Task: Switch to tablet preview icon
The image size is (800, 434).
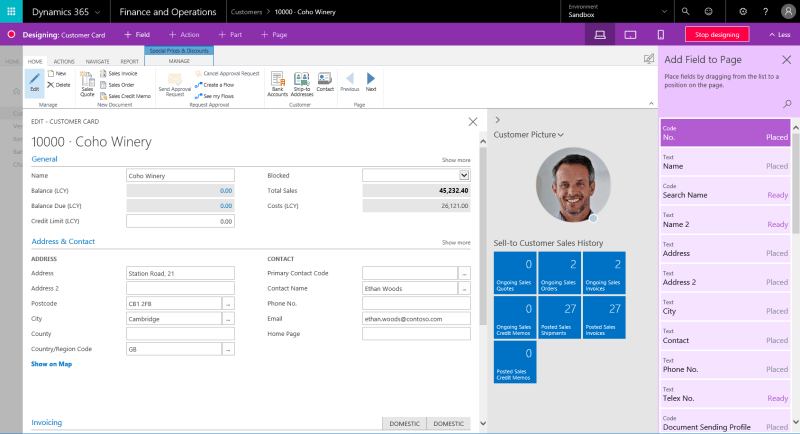Action: click(630, 35)
